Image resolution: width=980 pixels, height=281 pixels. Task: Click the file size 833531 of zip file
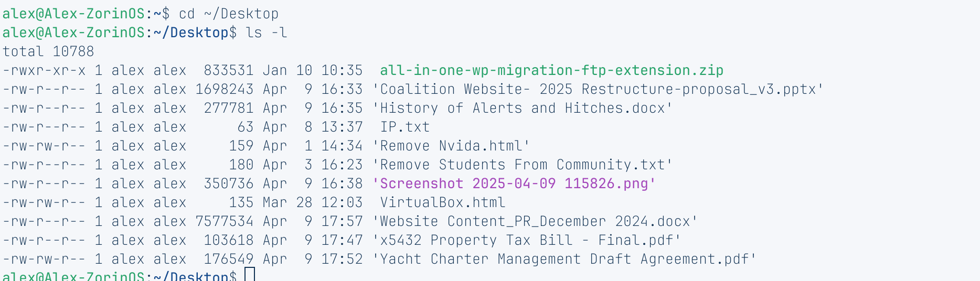click(x=229, y=70)
